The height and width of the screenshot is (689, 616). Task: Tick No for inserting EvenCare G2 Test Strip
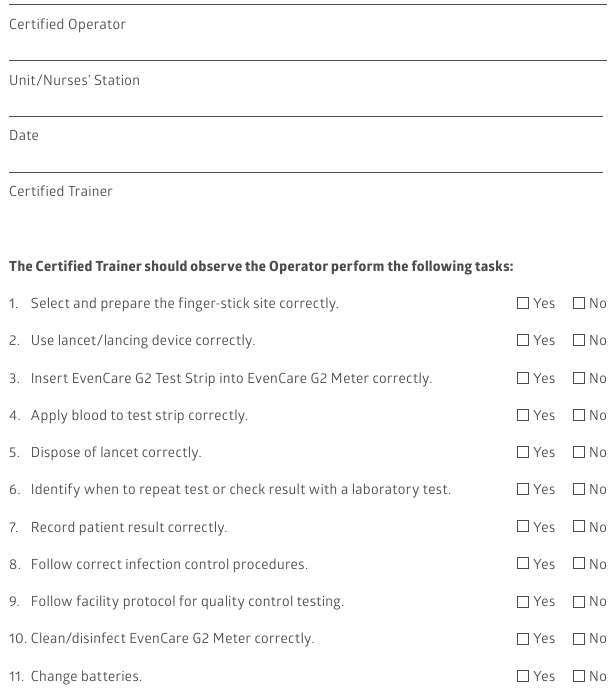pos(579,378)
